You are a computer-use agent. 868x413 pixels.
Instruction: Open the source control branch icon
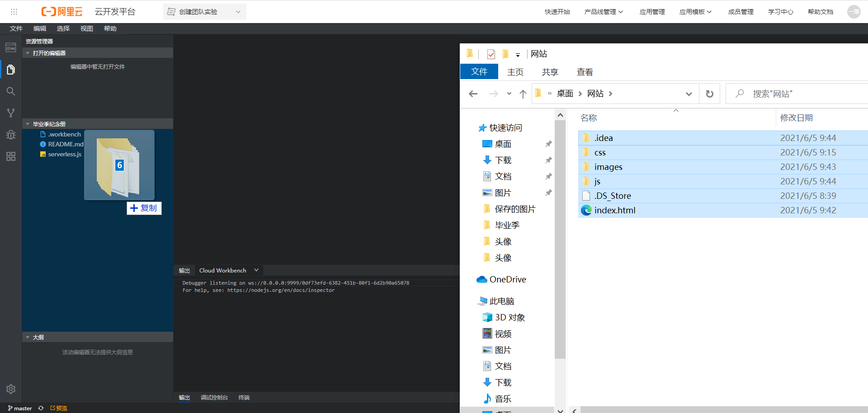tap(11, 113)
